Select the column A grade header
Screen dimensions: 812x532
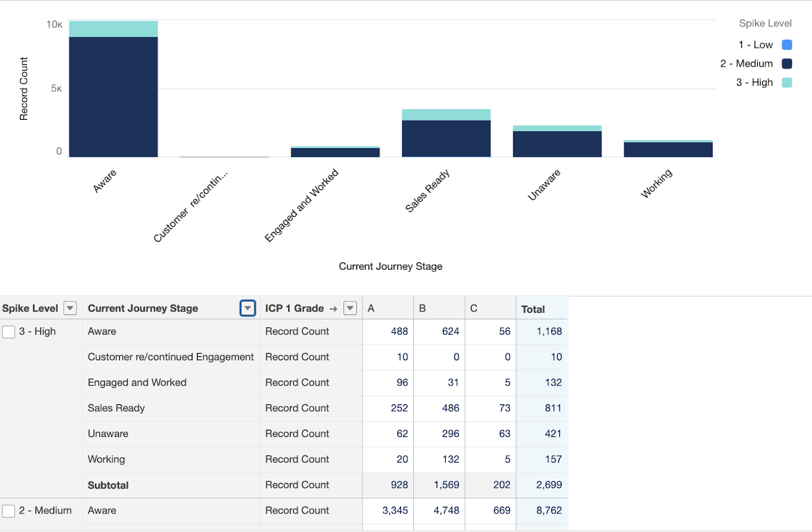(371, 309)
